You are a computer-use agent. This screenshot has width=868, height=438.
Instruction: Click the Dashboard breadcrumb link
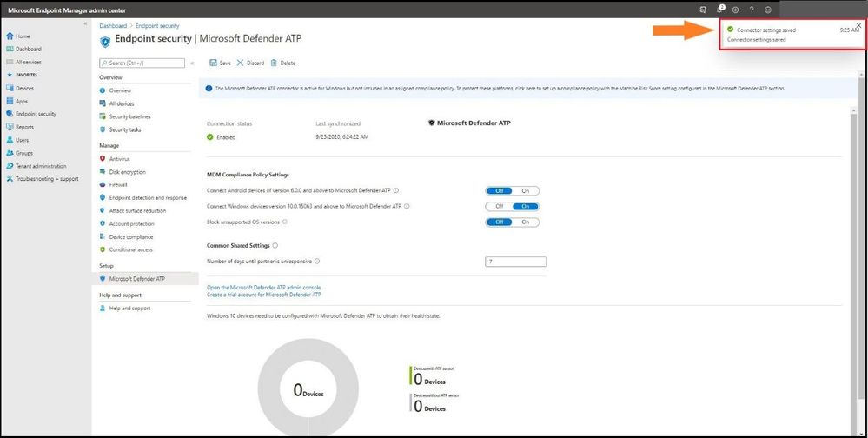tap(113, 26)
